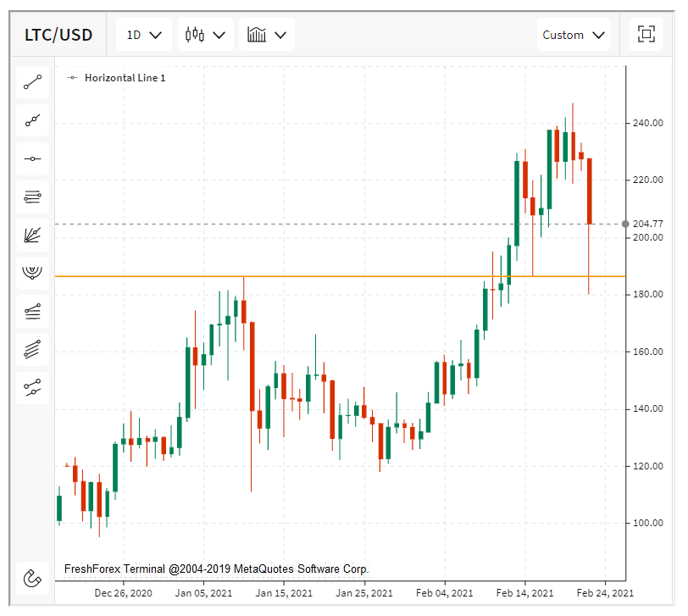The width and height of the screenshot is (688, 616).
Task: Click the 180.00 price axis label
Action: (x=647, y=294)
